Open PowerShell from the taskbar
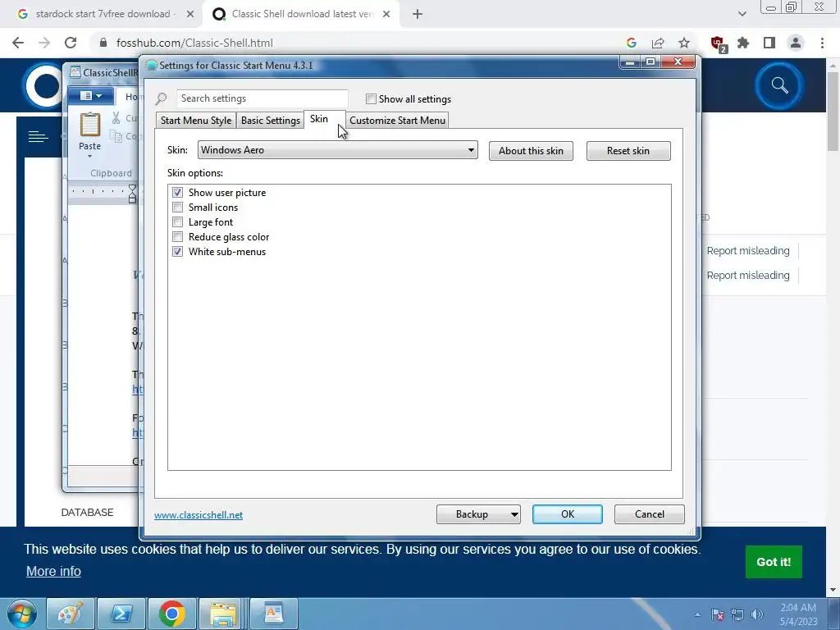The height and width of the screenshot is (630, 840). tap(121, 614)
